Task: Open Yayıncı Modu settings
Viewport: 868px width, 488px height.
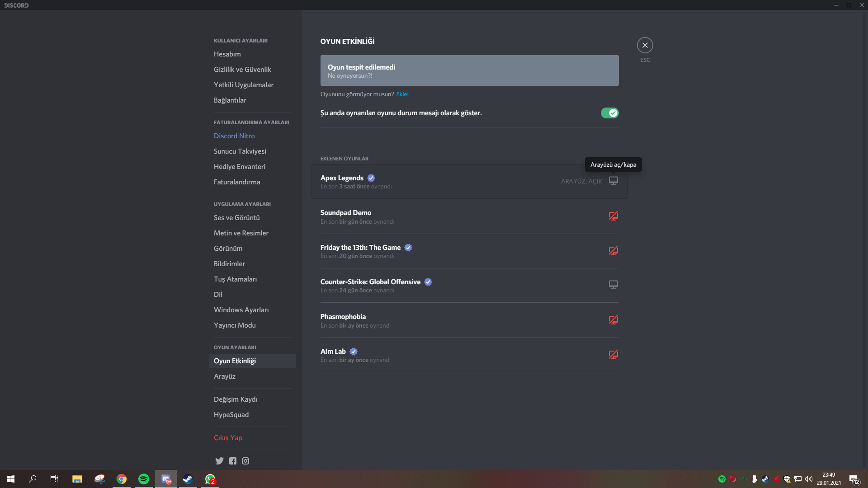Action: coord(252,325)
